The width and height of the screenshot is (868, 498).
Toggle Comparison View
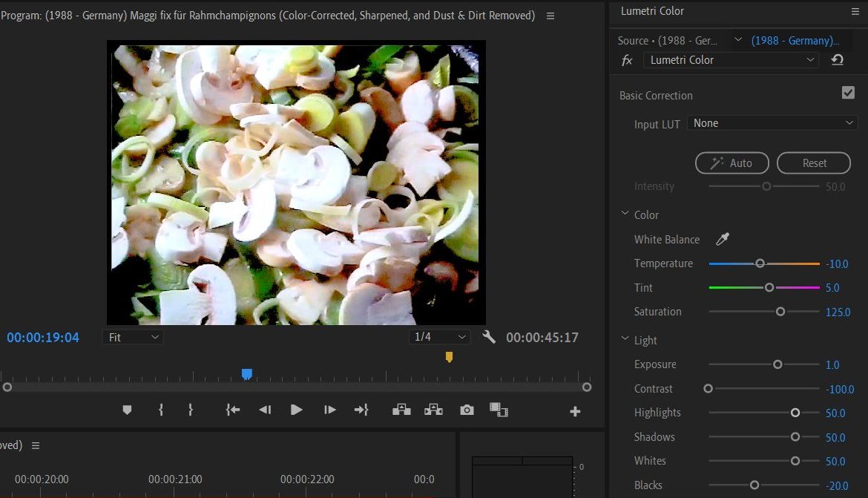[499, 410]
